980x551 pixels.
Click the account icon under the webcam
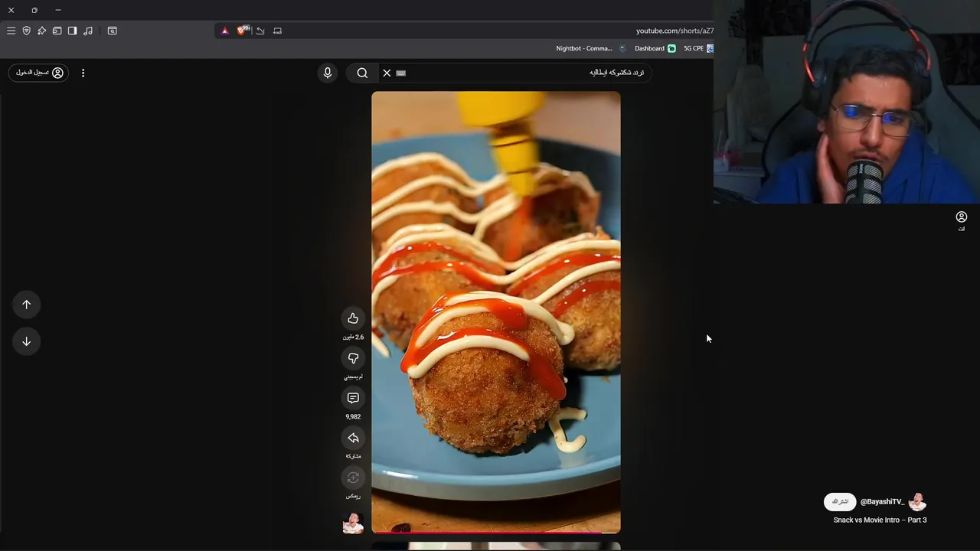[x=962, y=217]
